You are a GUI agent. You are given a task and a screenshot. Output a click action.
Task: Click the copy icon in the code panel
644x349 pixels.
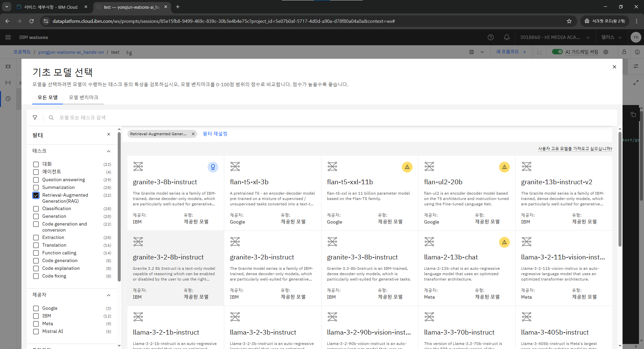coord(633,114)
